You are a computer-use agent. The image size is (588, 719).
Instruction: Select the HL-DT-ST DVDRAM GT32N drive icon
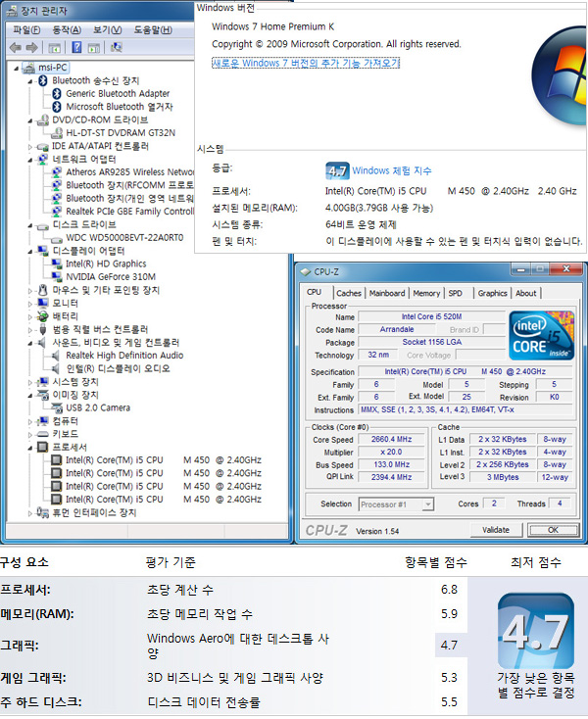tap(57, 133)
